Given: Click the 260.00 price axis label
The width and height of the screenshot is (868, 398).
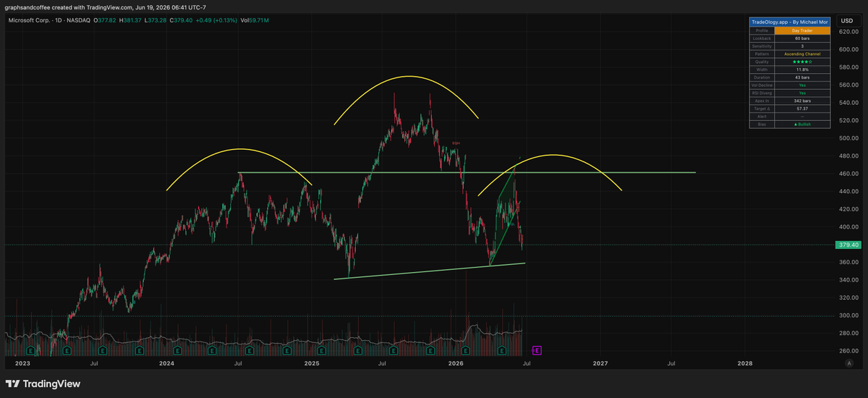Looking at the screenshot, I should (x=848, y=351).
